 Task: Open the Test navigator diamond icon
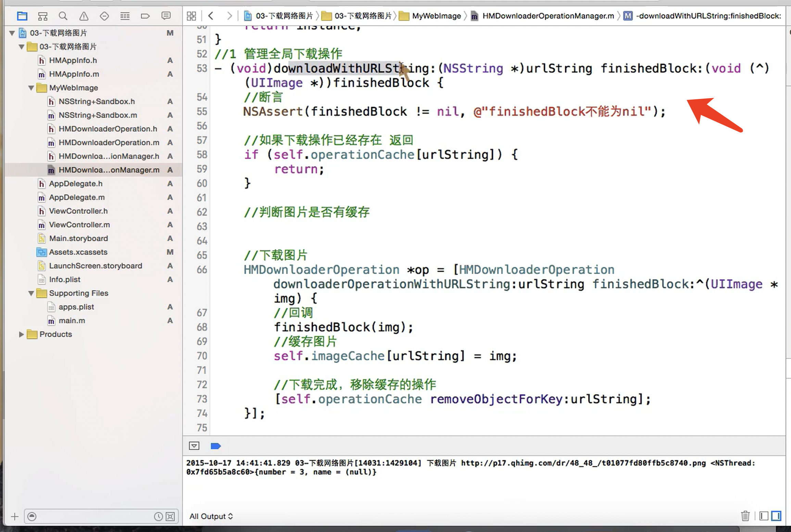pos(104,16)
